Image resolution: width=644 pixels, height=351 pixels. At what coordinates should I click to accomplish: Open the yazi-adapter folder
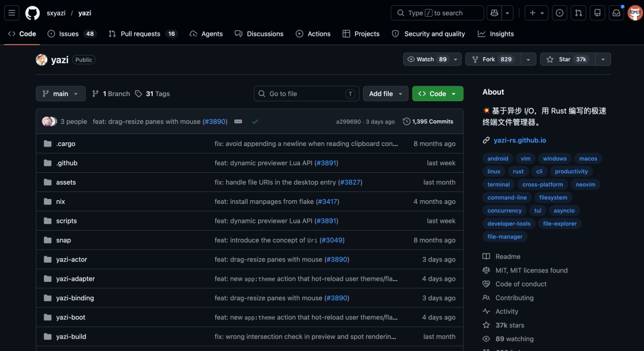75,279
